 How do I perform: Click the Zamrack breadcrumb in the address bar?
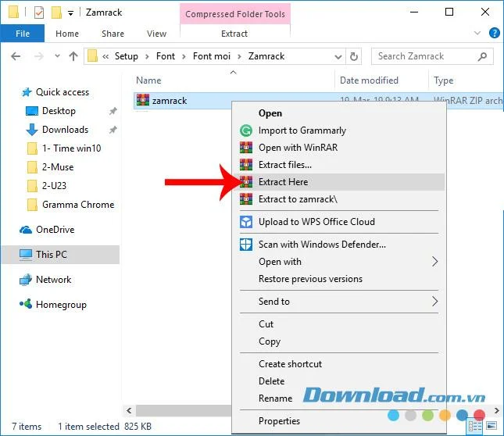[x=266, y=56]
